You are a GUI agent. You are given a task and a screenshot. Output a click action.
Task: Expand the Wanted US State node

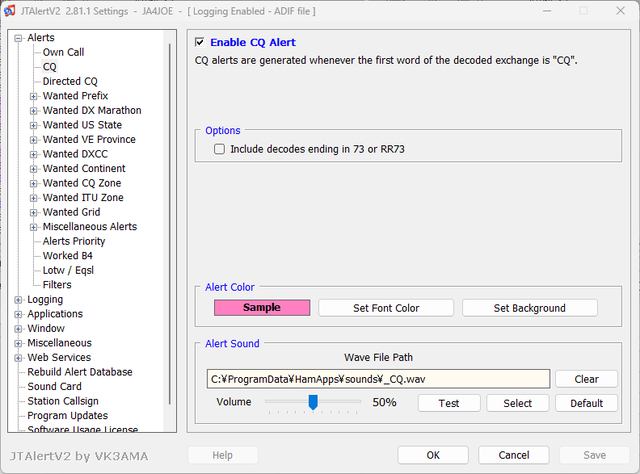[33, 125]
